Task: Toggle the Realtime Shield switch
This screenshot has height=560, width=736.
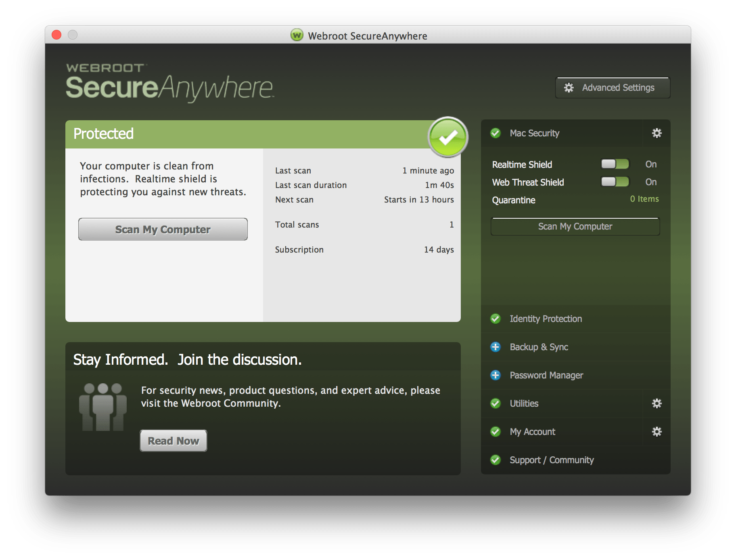Action: pos(615,164)
